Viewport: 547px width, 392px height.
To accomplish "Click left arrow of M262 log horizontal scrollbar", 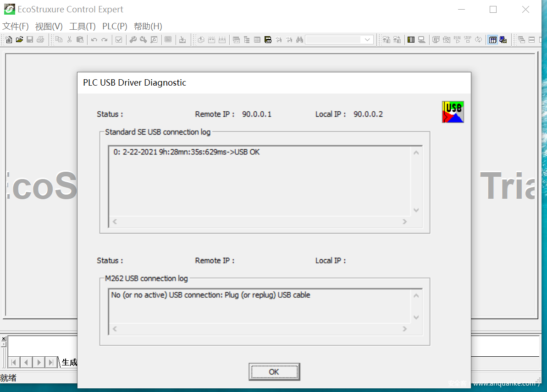I will (115, 329).
